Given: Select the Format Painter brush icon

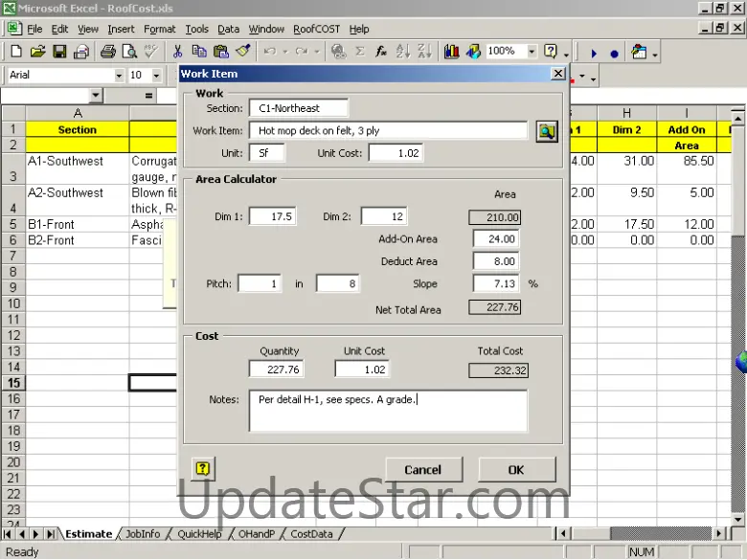Looking at the screenshot, I should point(243,51).
